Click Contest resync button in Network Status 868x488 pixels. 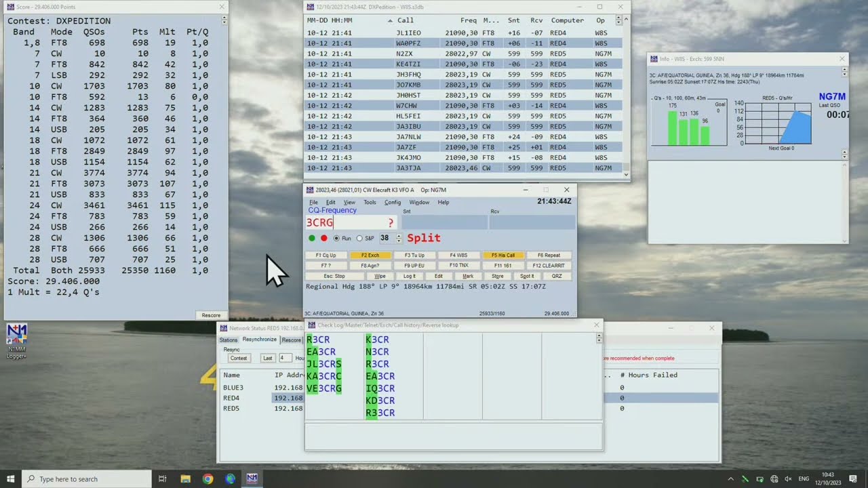[239, 358]
